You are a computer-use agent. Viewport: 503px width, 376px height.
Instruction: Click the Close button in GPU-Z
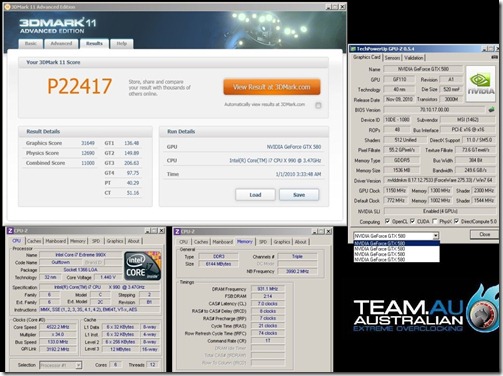484,235
